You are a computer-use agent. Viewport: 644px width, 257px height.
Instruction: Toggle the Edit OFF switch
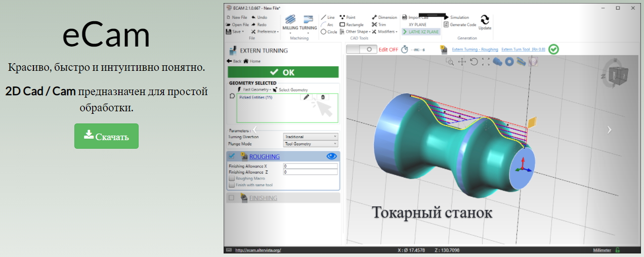[x=361, y=49]
